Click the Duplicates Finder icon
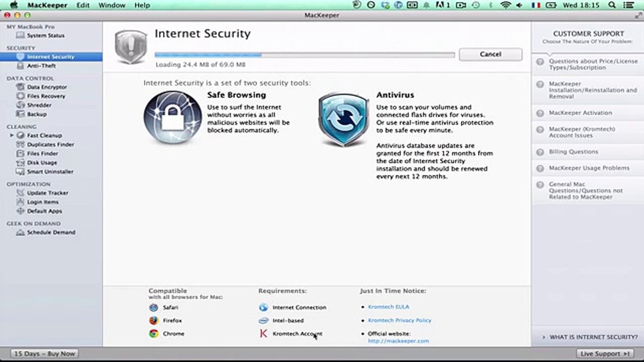Screen dimensions: 644x362 click(x=21, y=144)
